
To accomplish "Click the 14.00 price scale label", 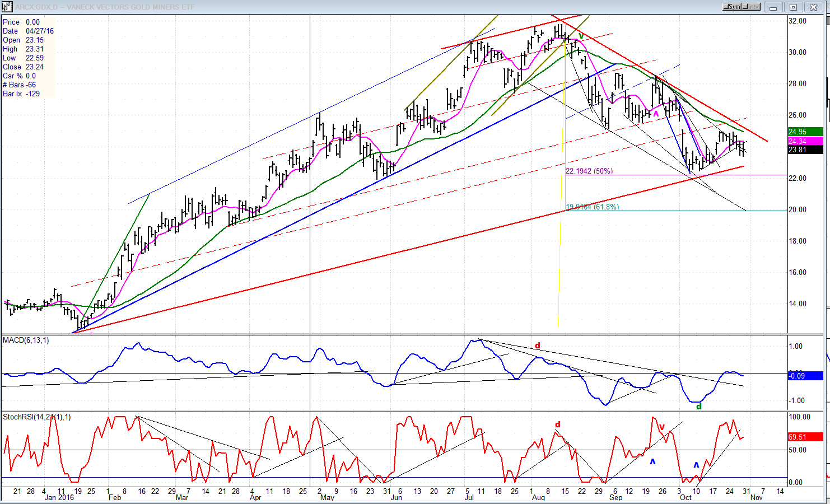I will click(x=797, y=304).
